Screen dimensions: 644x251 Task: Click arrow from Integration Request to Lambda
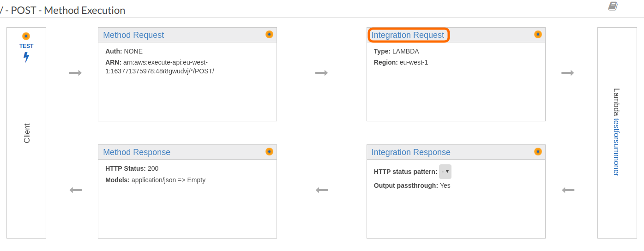pyautogui.click(x=567, y=73)
